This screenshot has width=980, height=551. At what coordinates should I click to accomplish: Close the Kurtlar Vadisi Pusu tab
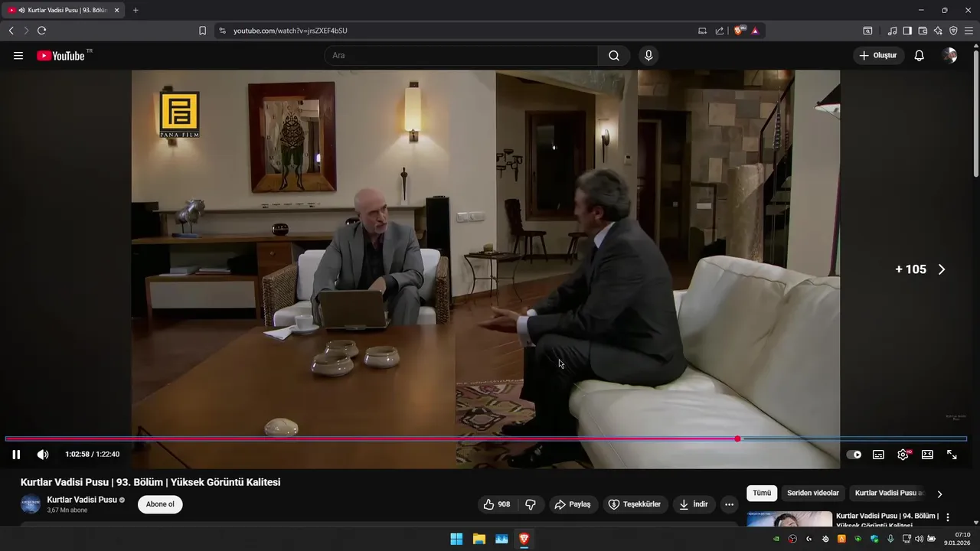click(x=116, y=10)
